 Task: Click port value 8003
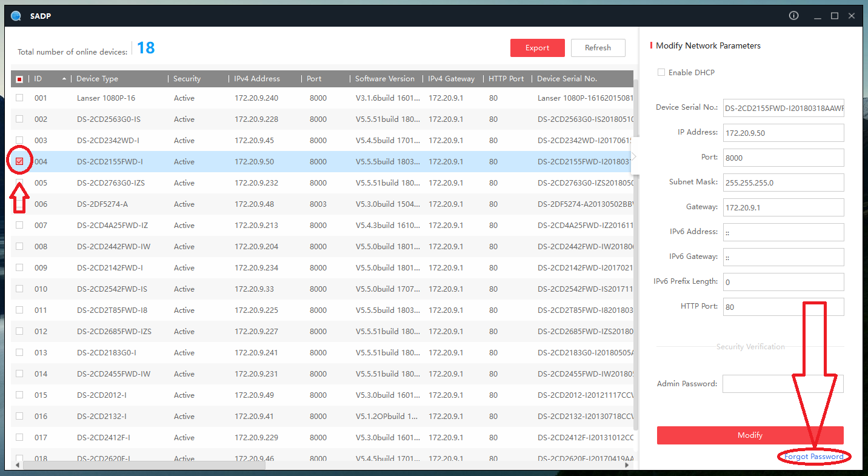pos(318,204)
